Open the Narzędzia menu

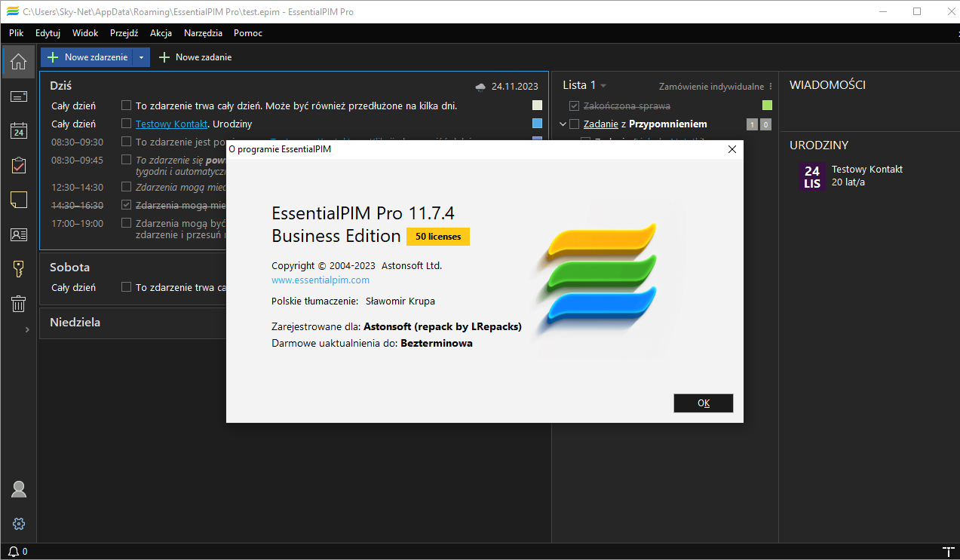pos(203,33)
